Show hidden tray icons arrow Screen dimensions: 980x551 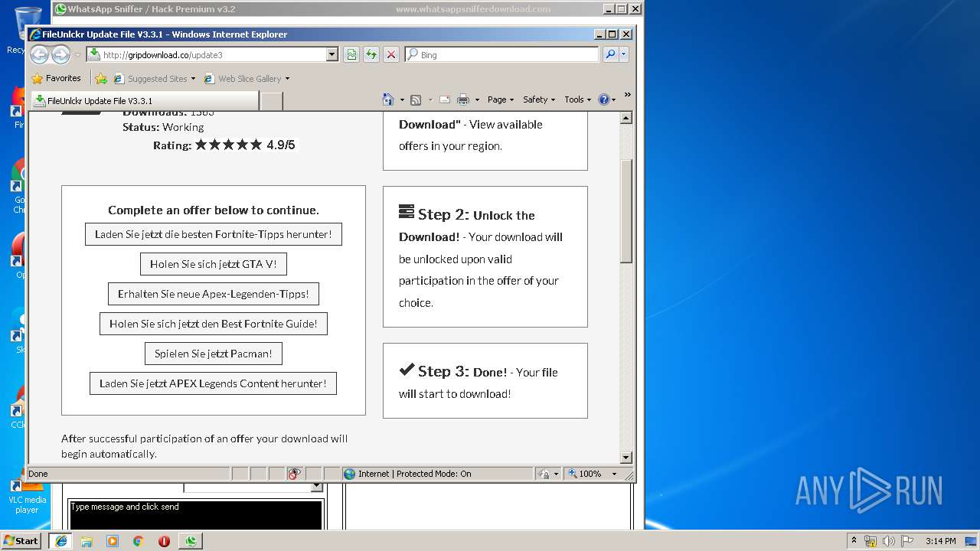[x=854, y=541]
